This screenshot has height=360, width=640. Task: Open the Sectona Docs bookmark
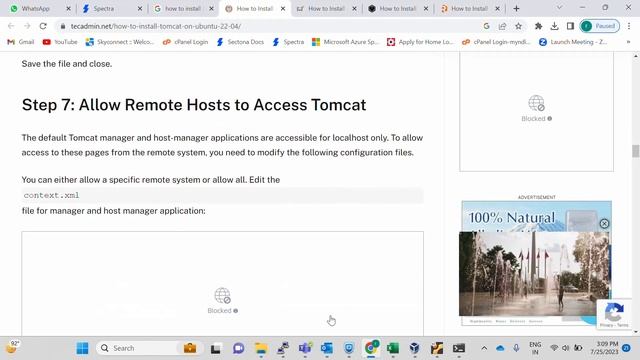(x=240, y=42)
